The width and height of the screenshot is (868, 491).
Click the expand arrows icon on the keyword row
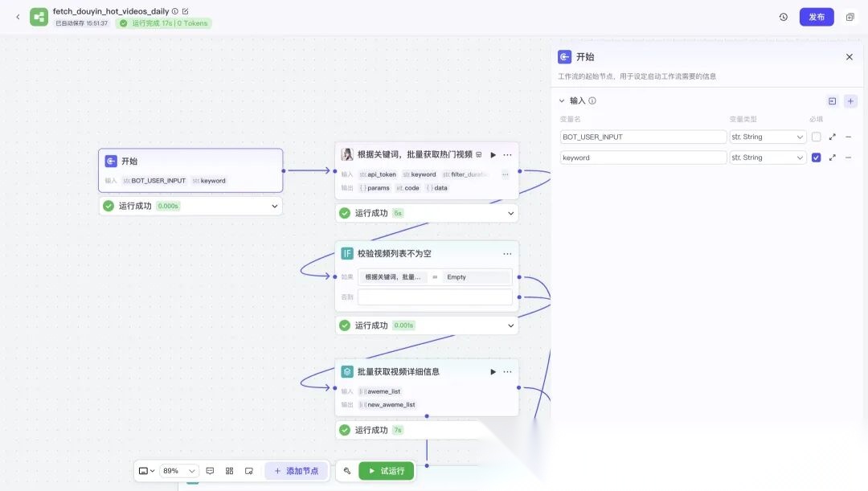(833, 157)
